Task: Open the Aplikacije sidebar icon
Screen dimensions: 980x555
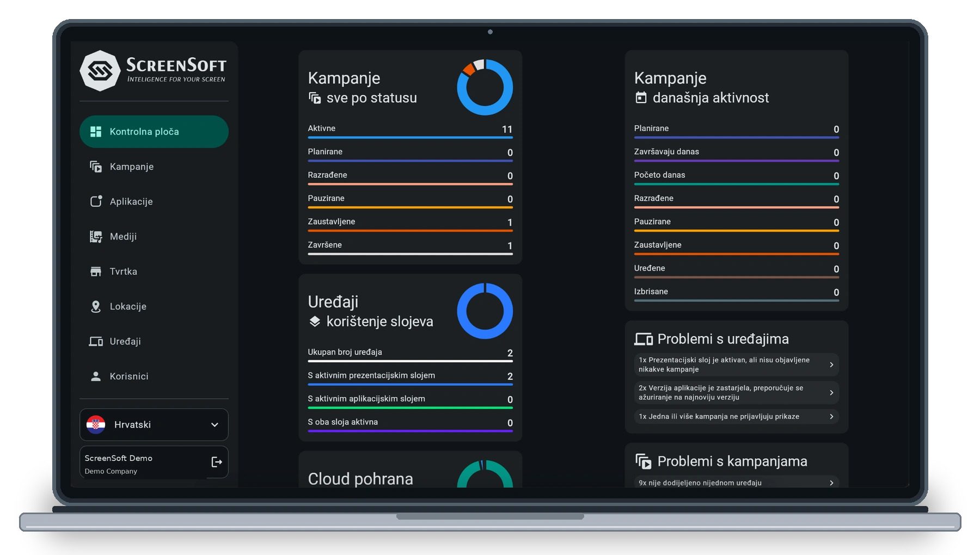Action: 96,201
